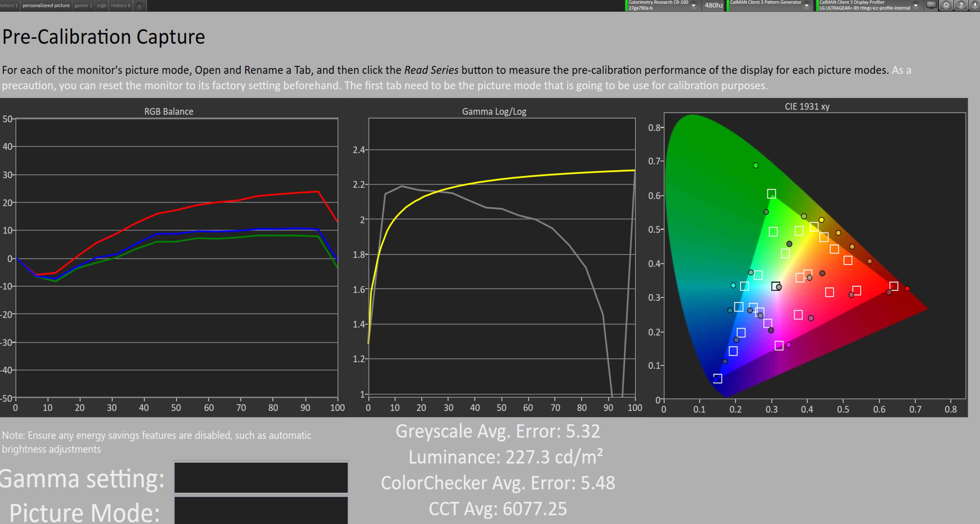Click the Picture Mode input field
980x524 pixels.
(261, 510)
